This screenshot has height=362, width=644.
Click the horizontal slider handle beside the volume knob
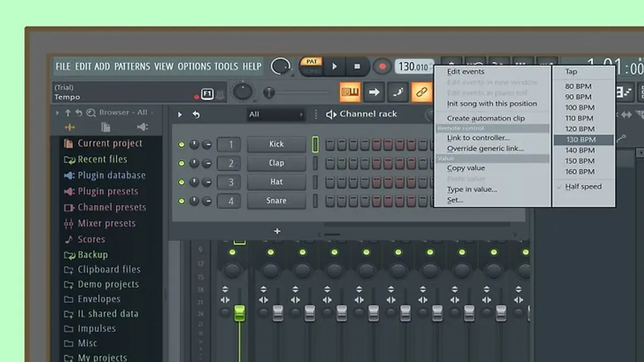click(269, 93)
